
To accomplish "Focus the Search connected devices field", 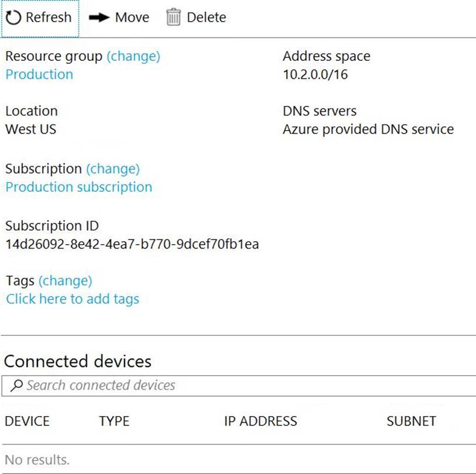I will click(x=234, y=386).
